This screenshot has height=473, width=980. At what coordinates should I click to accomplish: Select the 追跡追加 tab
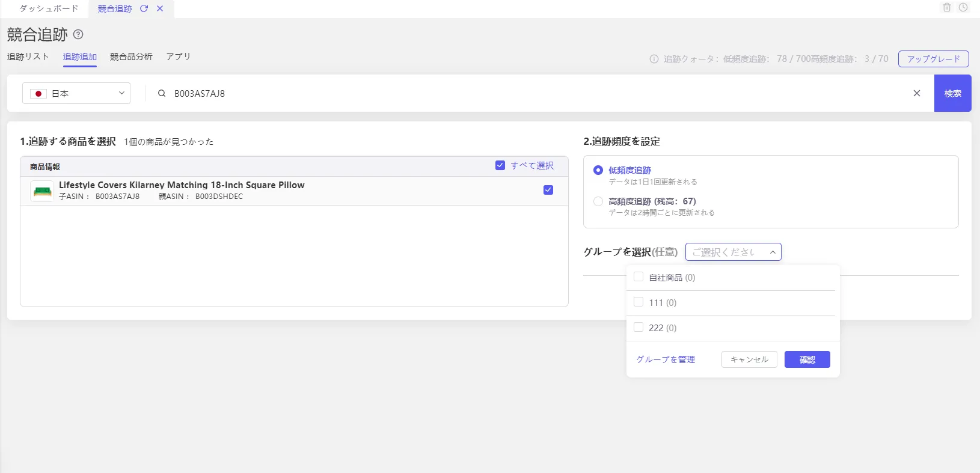80,56
